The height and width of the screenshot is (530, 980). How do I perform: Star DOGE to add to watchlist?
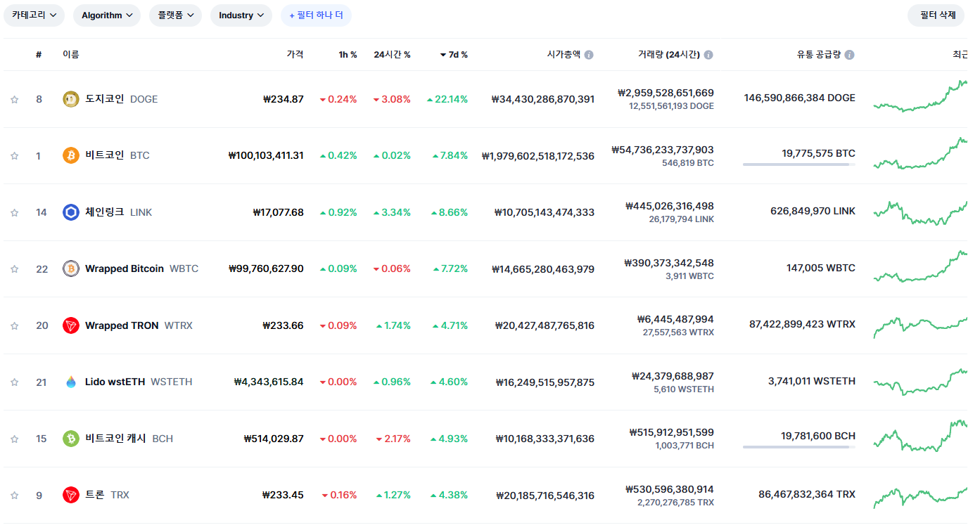(14, 99)
